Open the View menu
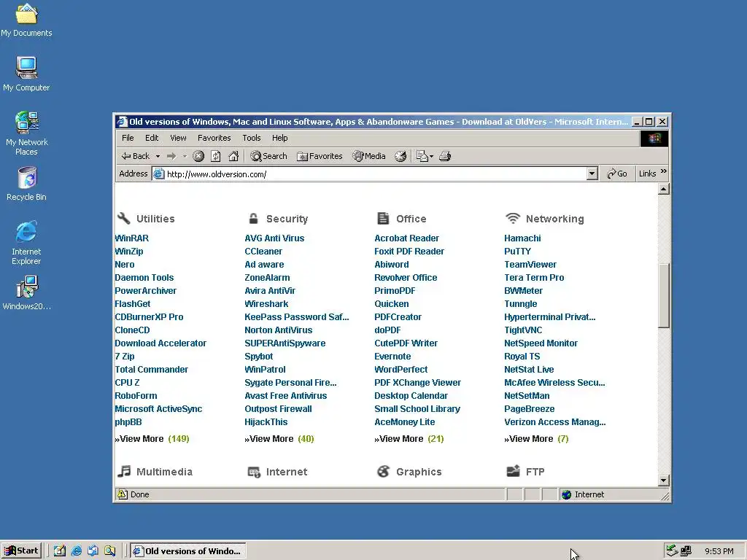 pos(178,138)
